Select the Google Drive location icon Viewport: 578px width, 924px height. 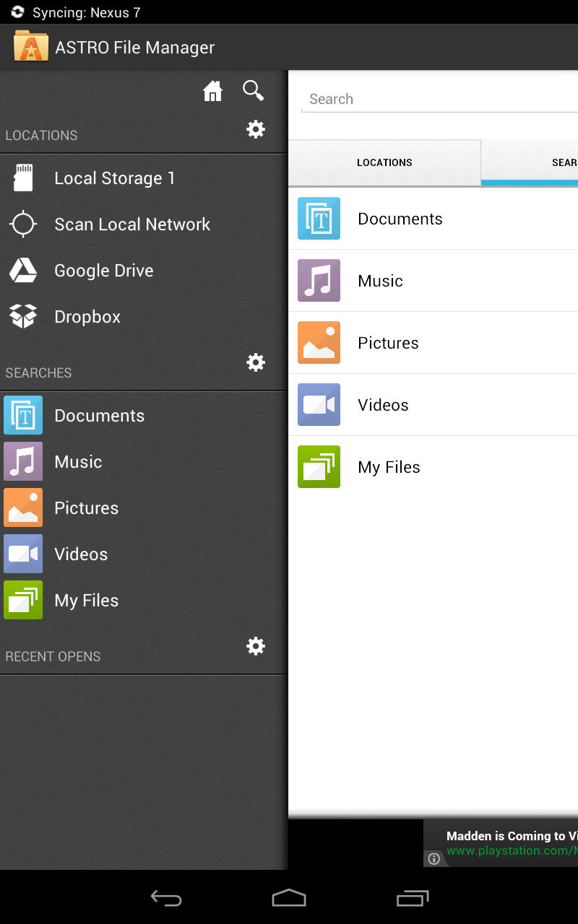pos(23,270)
